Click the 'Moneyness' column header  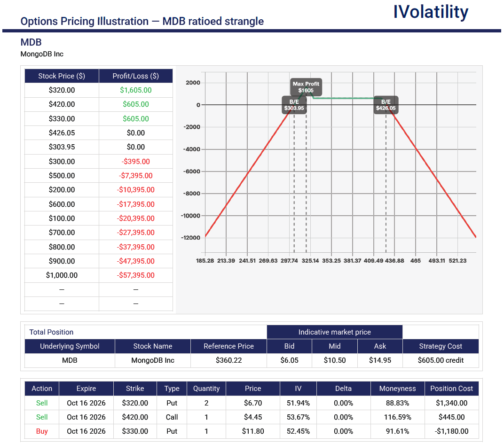[398, 389]
